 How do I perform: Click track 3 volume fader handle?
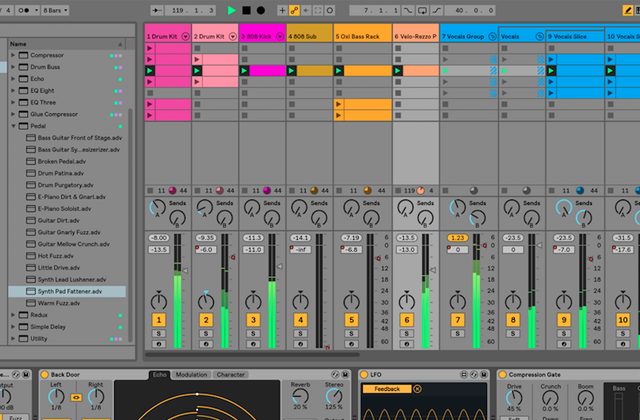coord(280,267)
